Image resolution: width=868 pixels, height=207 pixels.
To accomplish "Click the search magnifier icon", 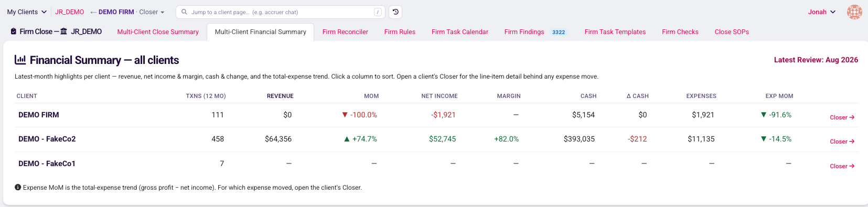I will 184,12.
